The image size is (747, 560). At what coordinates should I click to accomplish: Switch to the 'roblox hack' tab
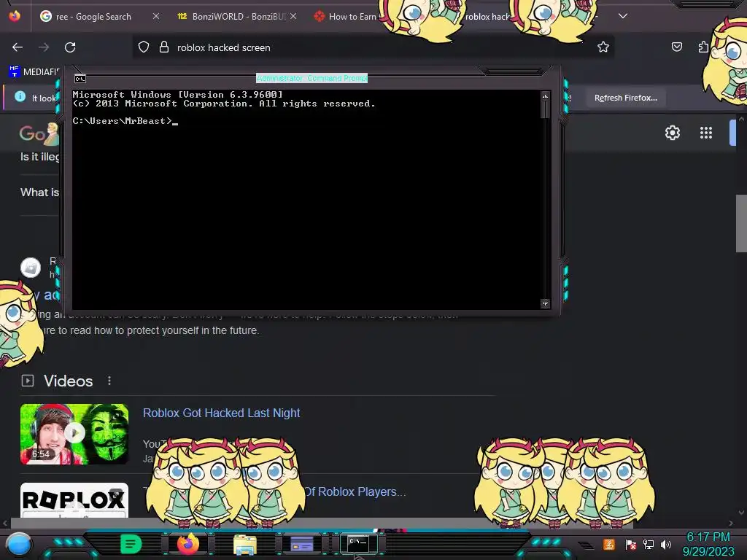click(x=487, y=17)
